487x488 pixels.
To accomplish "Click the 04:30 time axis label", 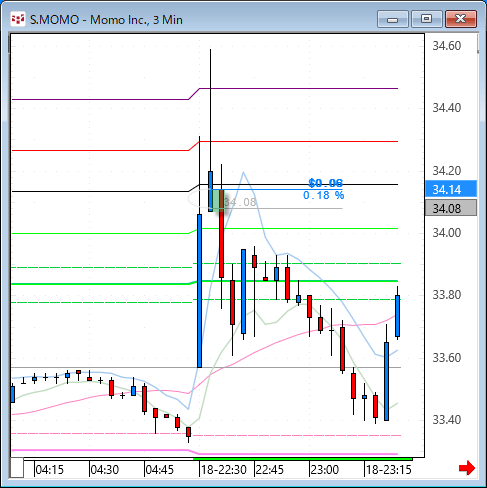I will (x=105, y=470).
